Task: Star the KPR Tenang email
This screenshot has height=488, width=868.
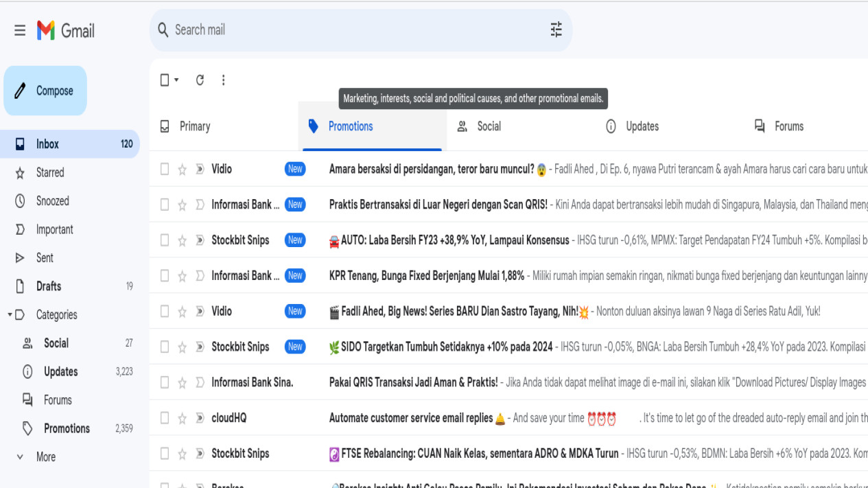Action: click(x=183, y=276)
